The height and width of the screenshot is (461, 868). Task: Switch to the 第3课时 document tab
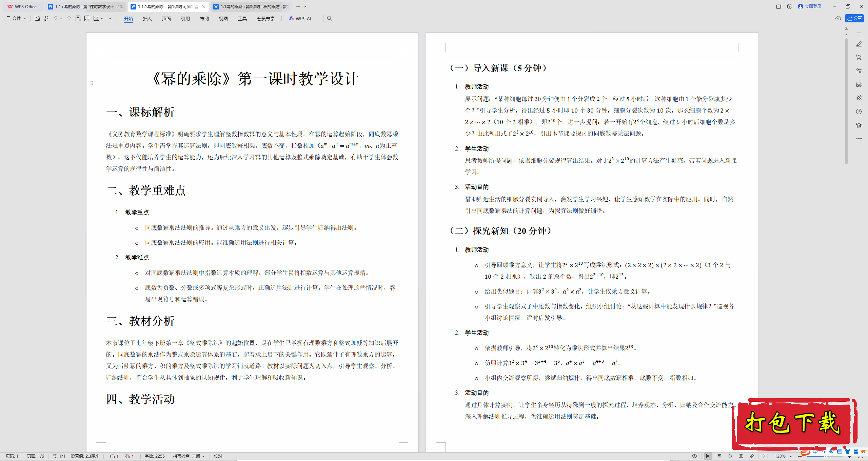click(251, 6)
